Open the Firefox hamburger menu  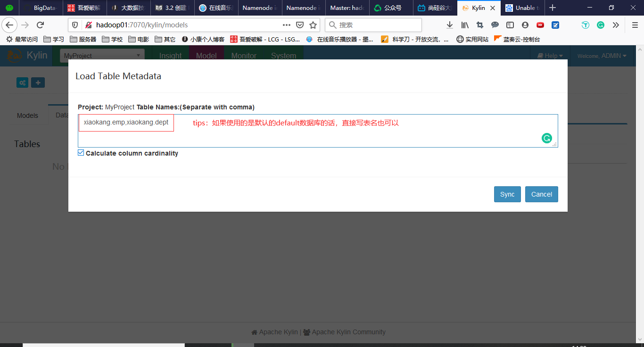point(635,25)
